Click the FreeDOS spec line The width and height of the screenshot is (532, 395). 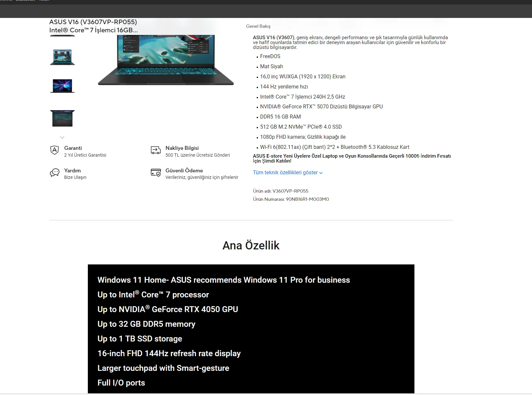(270, 56)
